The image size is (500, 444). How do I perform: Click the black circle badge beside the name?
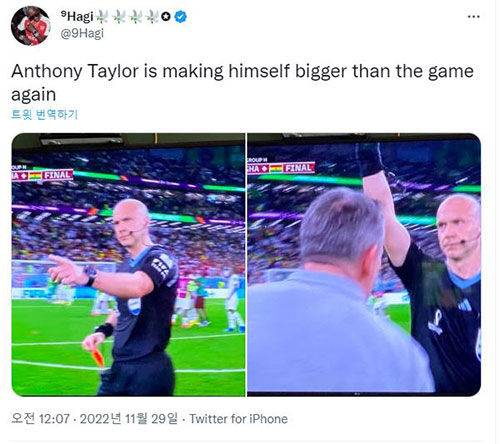[x=166, y=16]
